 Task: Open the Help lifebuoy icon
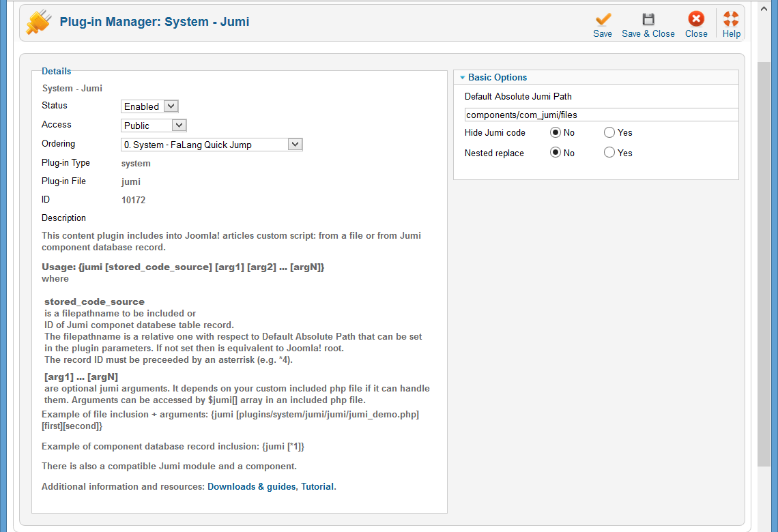coord(731,19)
